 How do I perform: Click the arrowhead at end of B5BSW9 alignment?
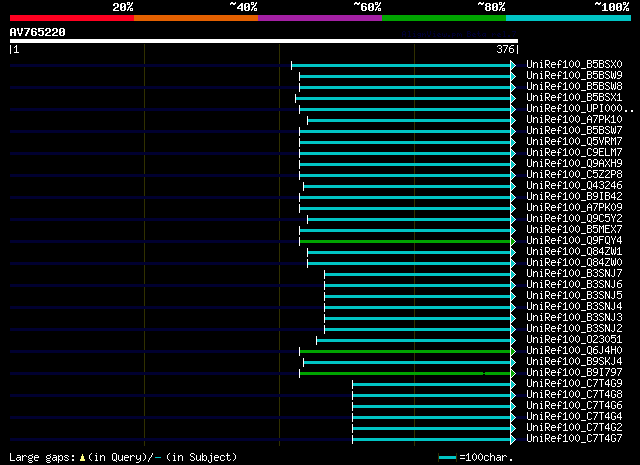click(x=513, y=76)
